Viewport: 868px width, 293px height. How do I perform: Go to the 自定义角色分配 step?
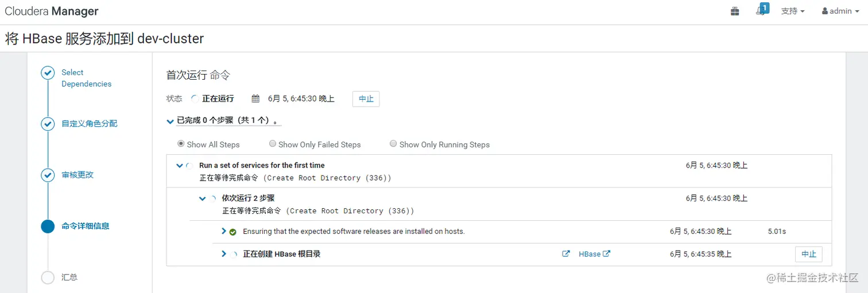tap(90, 123)
